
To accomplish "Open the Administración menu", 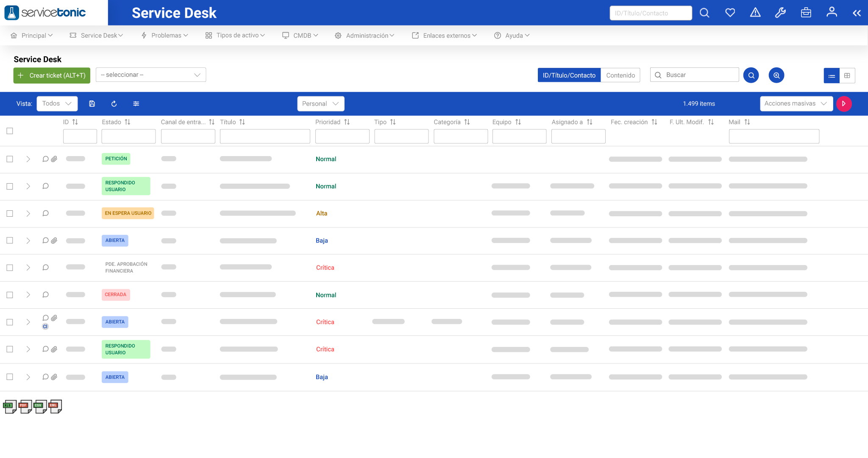I will tap(364, 36).
